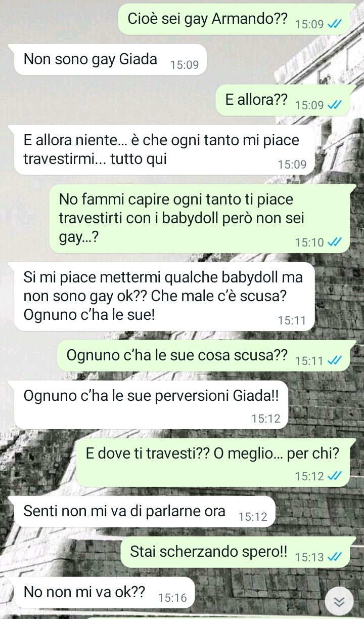
Task: Tap blue ticks on 'Stai scherzando spero!!' message
Action: pos(335,557)
